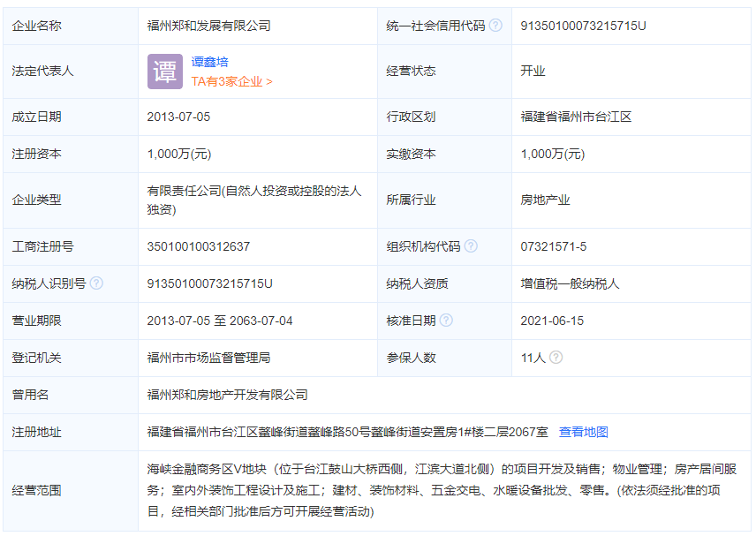This screenshot has width=756, height=536.
Task: Click 福州市市场监督管理局 registration authority
Action: [x=208, y=358]
